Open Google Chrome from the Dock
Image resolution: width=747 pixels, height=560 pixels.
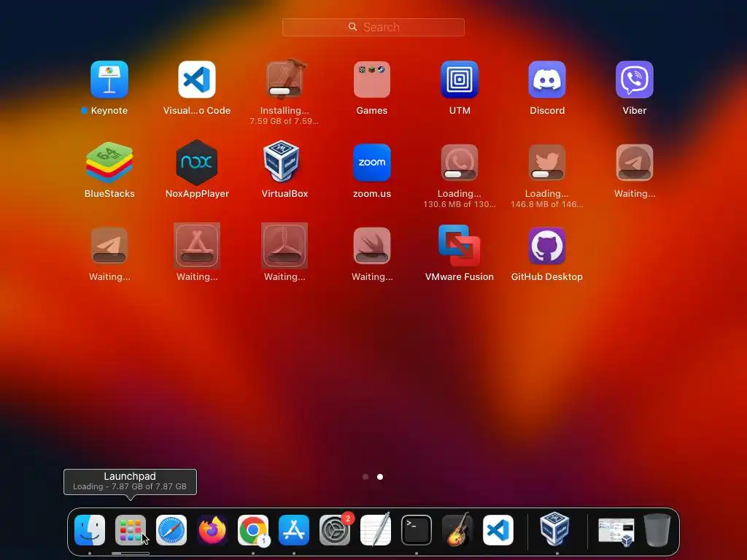click(253, 530)
